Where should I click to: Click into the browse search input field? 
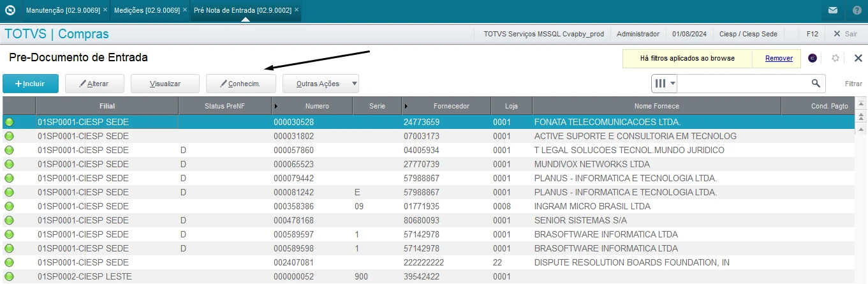point(743,84)
